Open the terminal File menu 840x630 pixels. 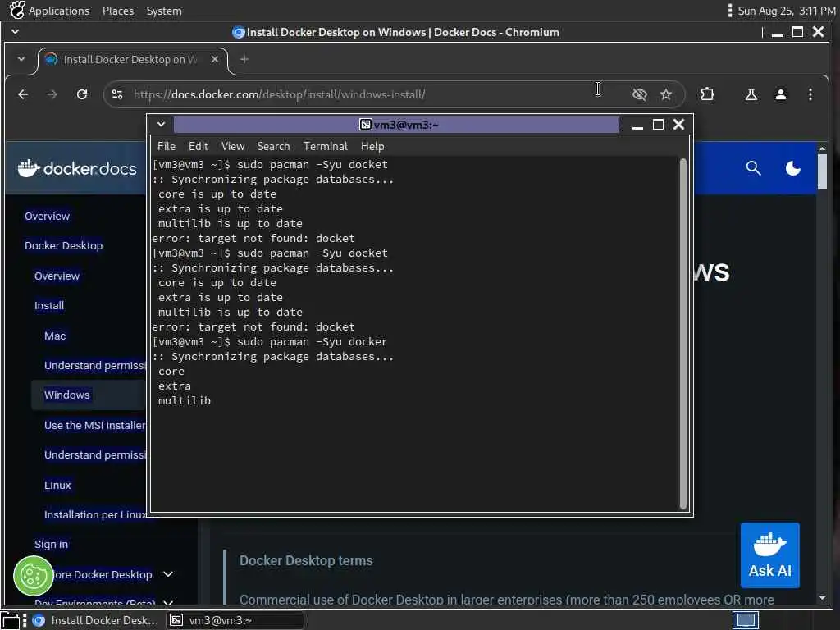(166, 146)
